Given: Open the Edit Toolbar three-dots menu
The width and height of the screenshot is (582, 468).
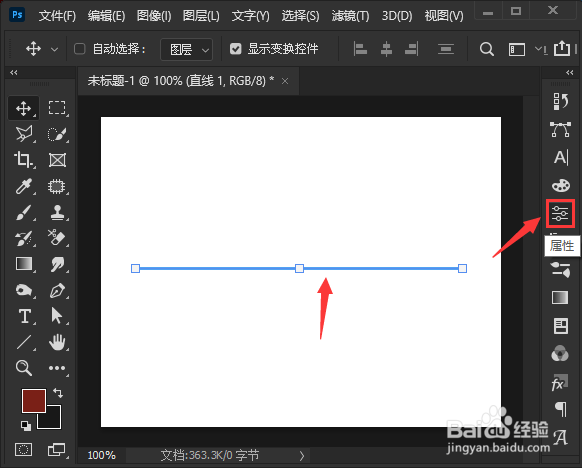Looking at the screenshot, I should [x=57, y=368].
